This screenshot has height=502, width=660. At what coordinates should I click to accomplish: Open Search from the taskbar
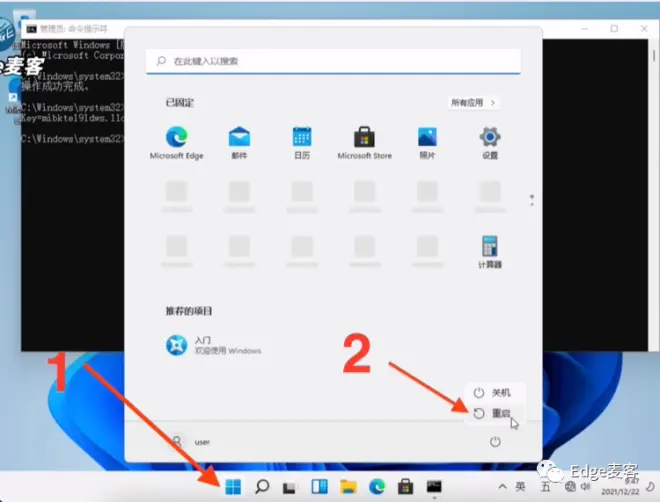pyautogui.click(x=262, y=487)
